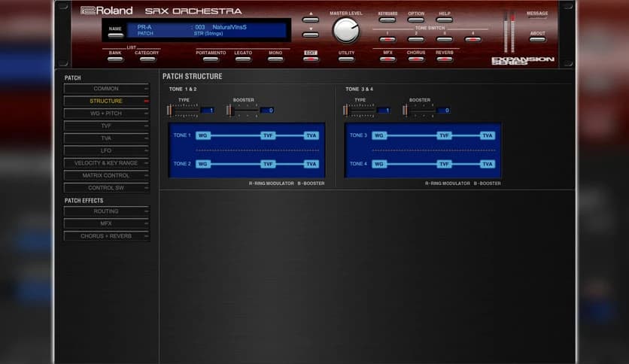Screen dimensions: 629x364
Task: Click the WG block of Tone 2
Action: 203,164
